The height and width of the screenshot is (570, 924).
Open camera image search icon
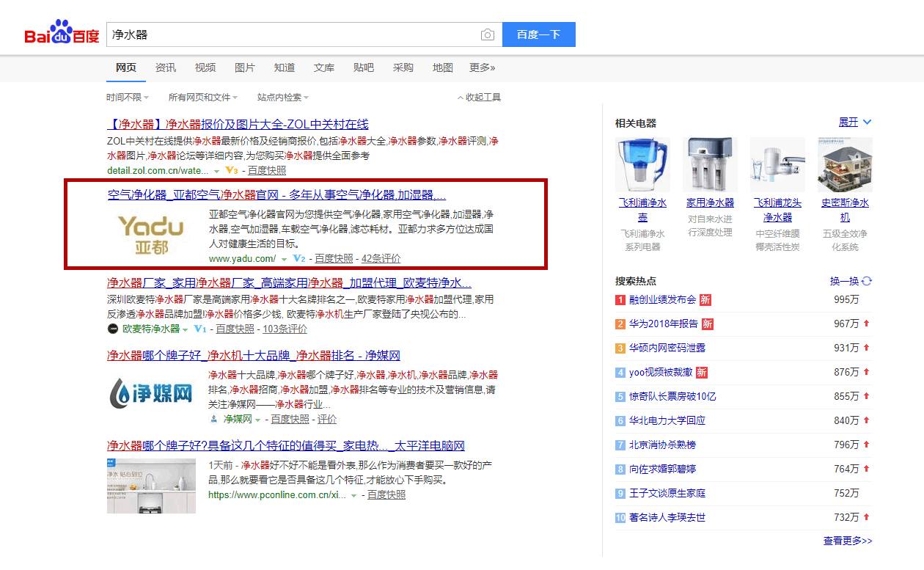(x=488, y=34)
